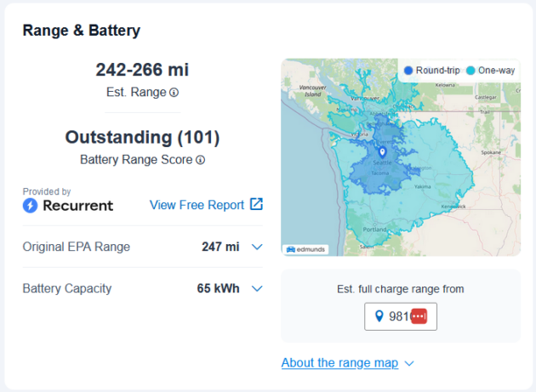
Task: Click the One-way cyan legend dot
Action: coord(470,71)
